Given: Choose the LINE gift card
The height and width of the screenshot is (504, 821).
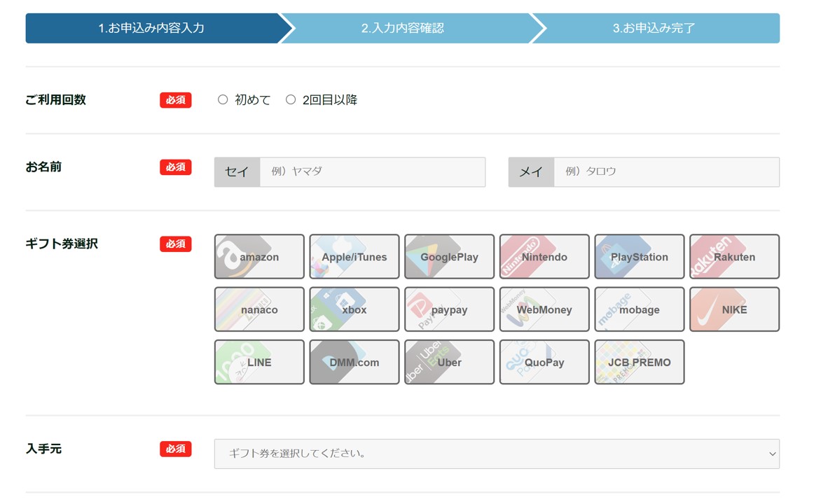Looking at the screenshot, I should point(259,362).
